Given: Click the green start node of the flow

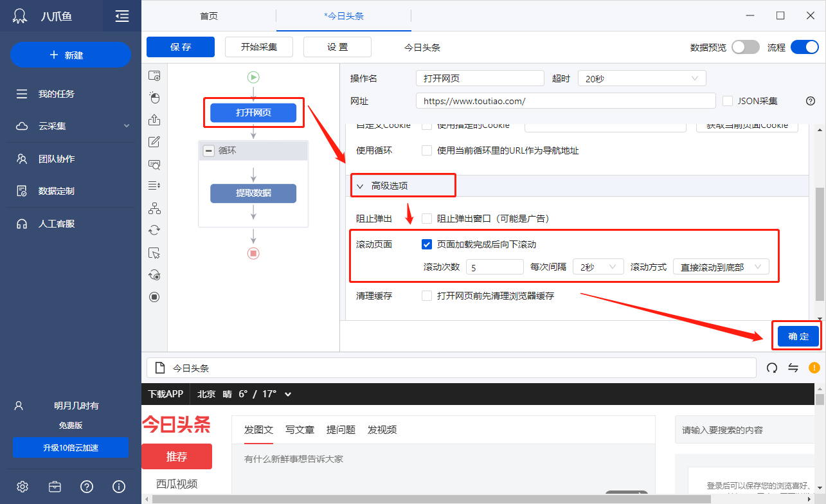Looking at the screenshot, I should 253,77.
